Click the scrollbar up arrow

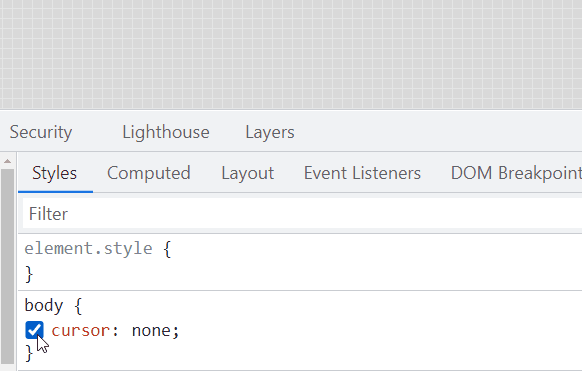point(7,161)
